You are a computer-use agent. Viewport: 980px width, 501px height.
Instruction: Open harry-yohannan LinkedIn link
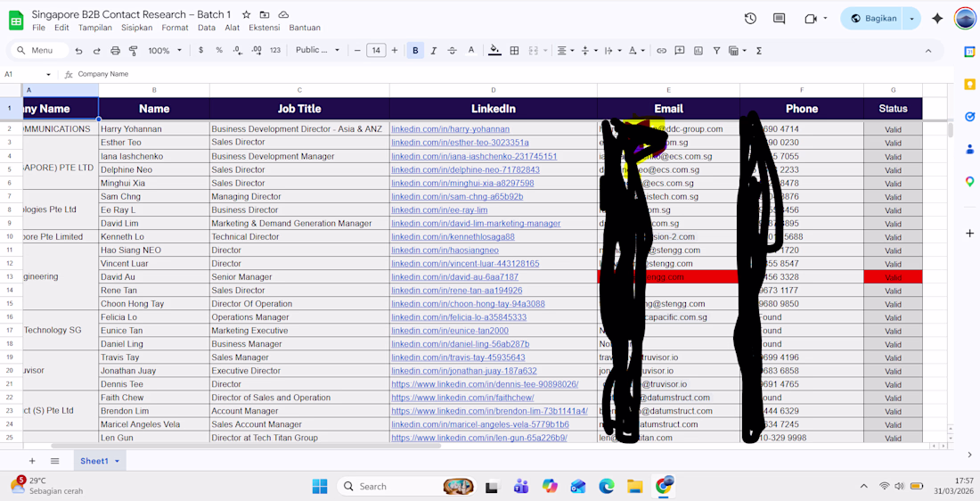pos(450,129)
